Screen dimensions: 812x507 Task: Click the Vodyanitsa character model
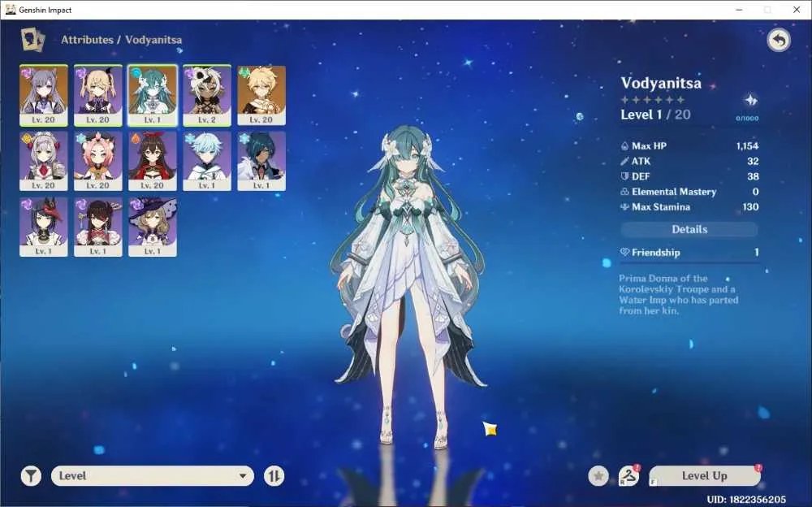[408, 285]
